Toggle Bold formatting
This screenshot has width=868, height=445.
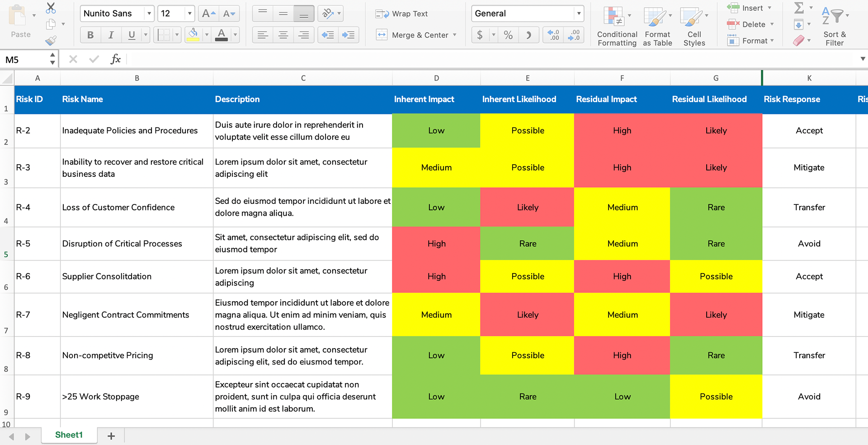[90, 35]
